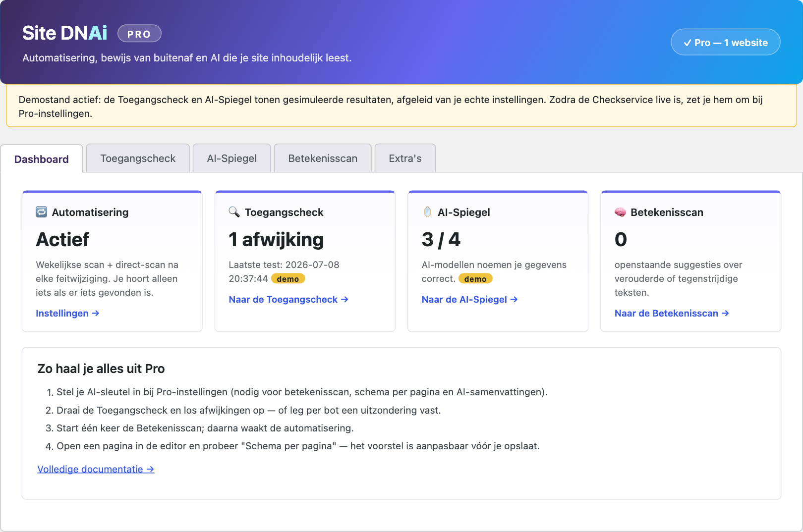The width and height of the screenshot is (803, 532).
Task: Click the demo badge in AI-Spiegel card
Action: coord(475,279)
